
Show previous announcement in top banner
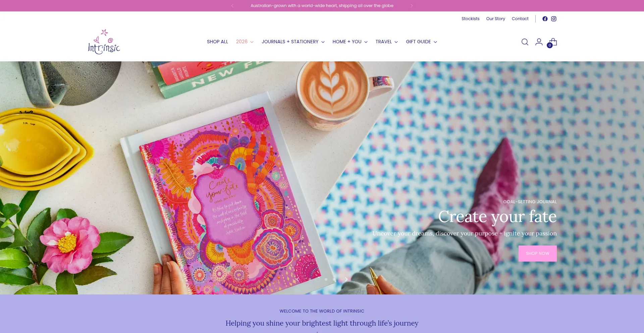point(232,6)
